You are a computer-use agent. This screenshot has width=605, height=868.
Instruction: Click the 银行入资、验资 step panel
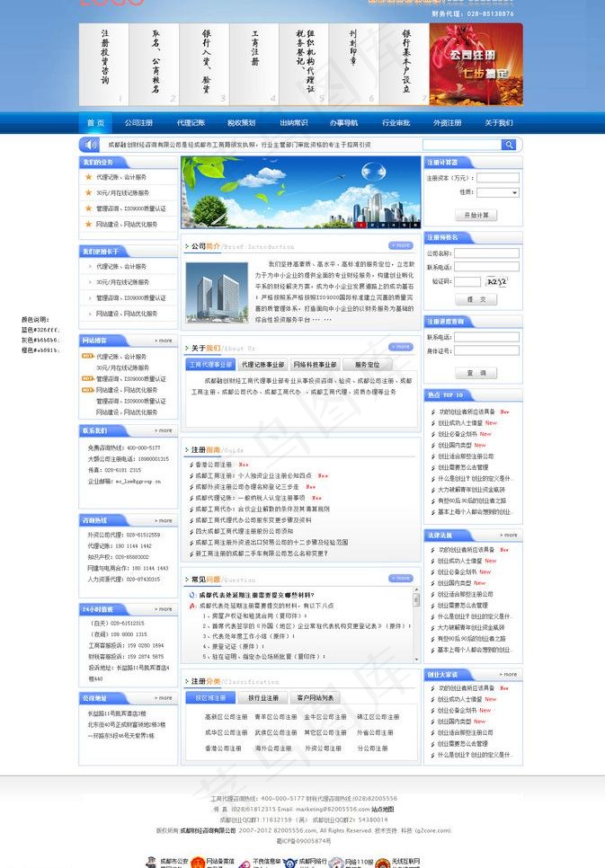[x=204, y=64]
